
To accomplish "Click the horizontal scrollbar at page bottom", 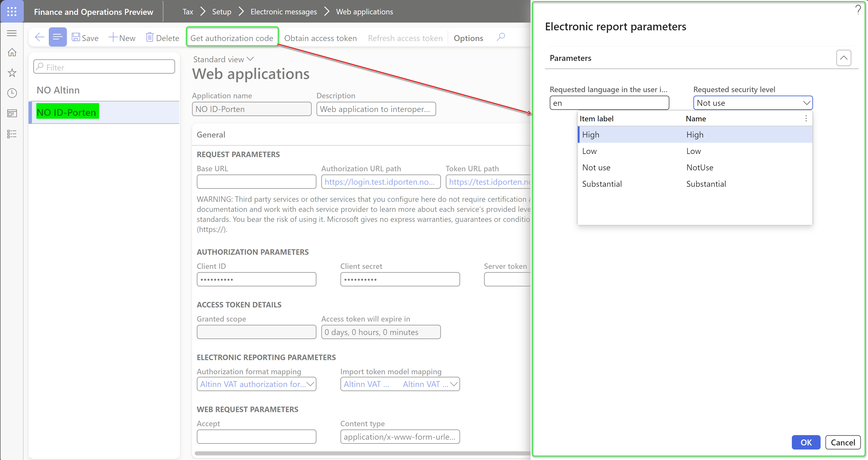I will click(x=363, y=453).
